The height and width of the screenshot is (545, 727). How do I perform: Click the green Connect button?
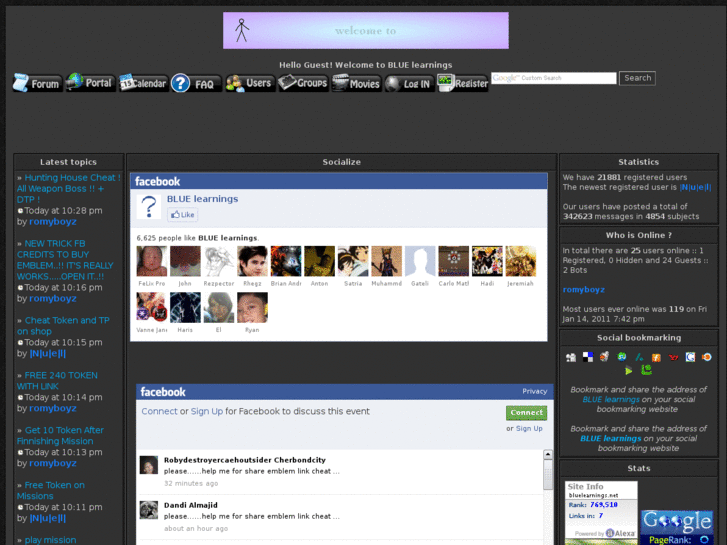(x=526, y=412)
